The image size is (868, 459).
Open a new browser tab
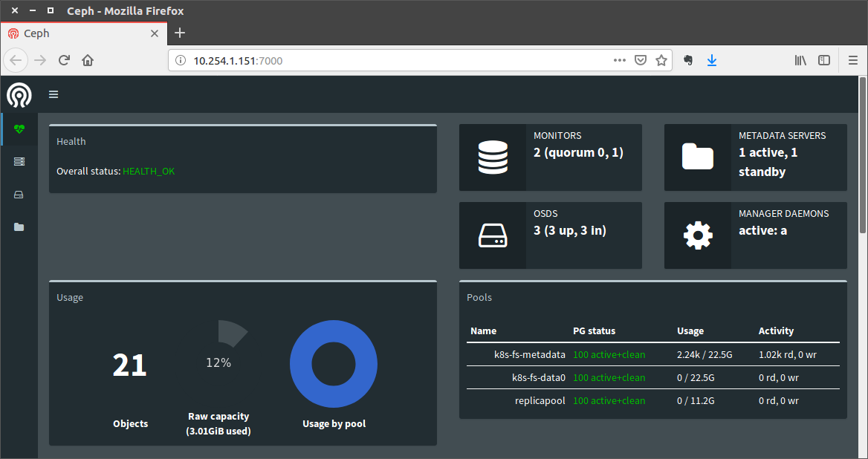180,33
